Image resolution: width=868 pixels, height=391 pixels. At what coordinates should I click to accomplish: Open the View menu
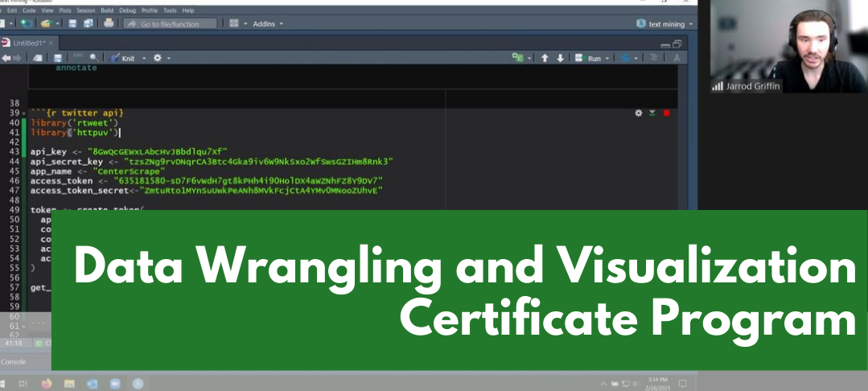click(x=47, y=10)
